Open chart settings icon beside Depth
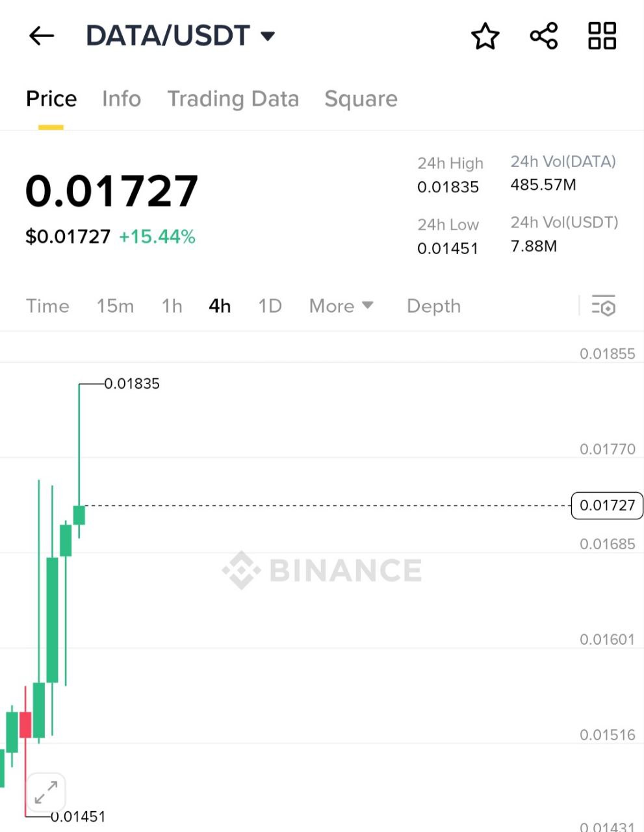The width and height of the screenshot is (644, 832). click(604, 305)
